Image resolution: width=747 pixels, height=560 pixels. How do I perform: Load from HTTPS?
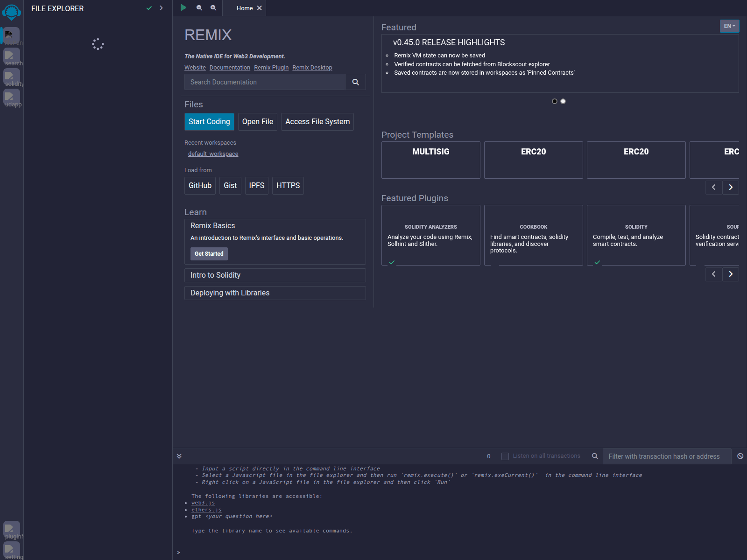288,186
